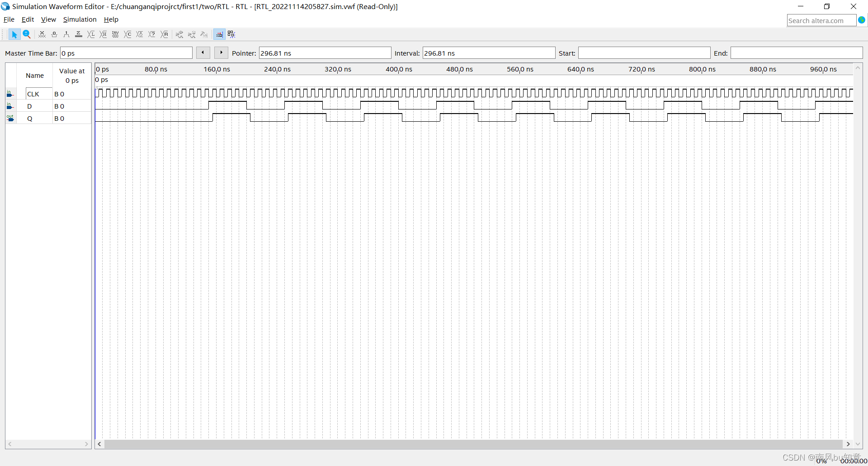Click the CLK waveform trace
Viewport: 868px width, 466px height.
[474, 93]
